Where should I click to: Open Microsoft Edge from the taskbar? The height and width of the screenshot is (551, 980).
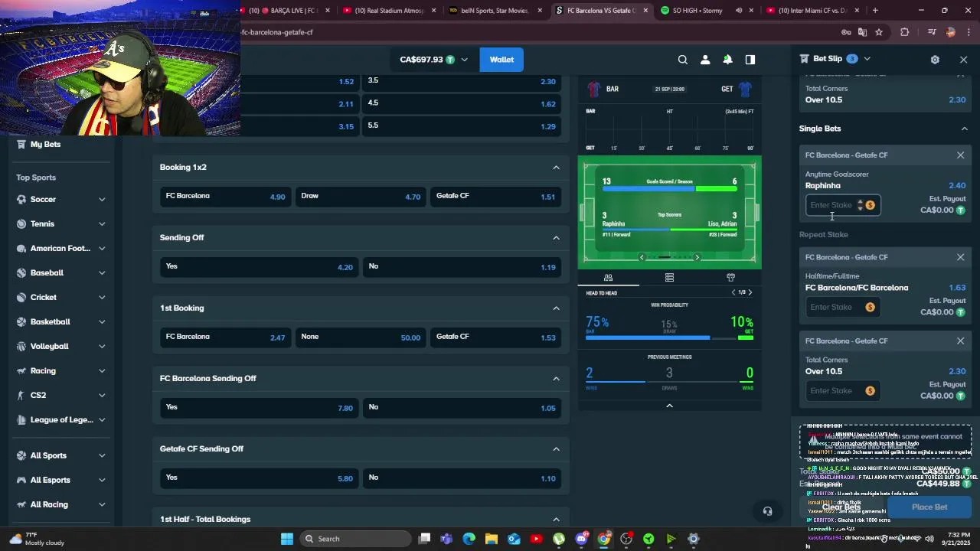[469, 539]
